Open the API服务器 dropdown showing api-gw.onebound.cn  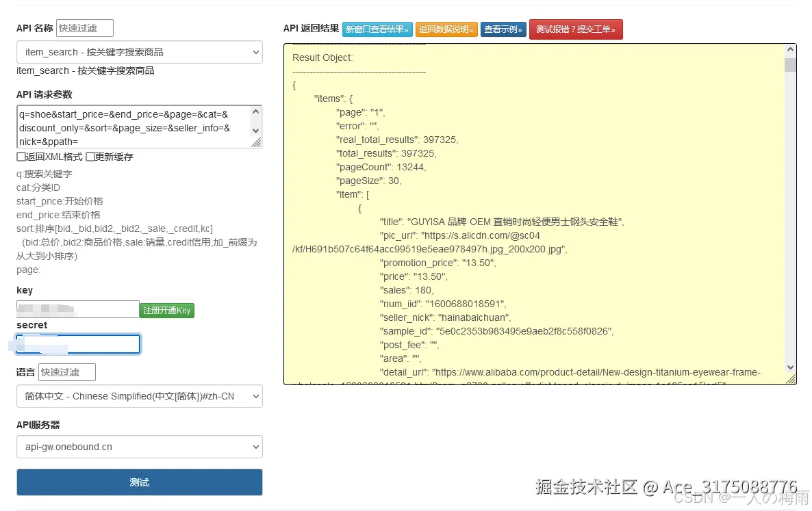139,447
